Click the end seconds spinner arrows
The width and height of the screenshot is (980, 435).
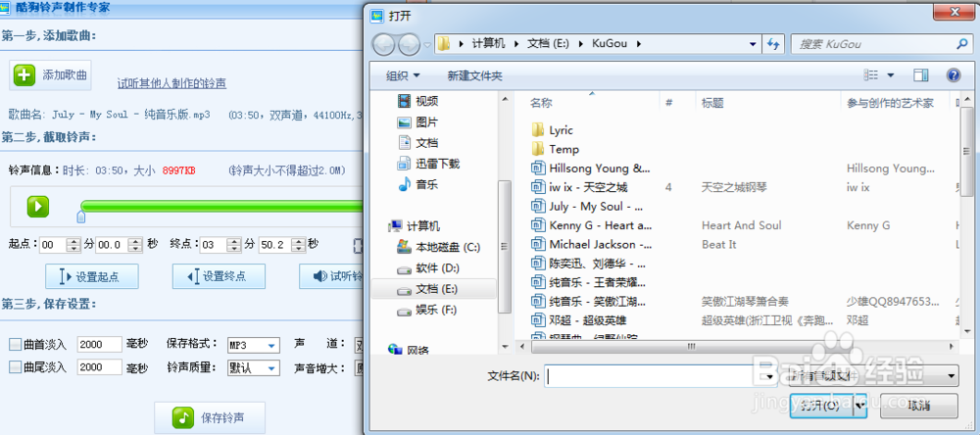click(298, 245)
